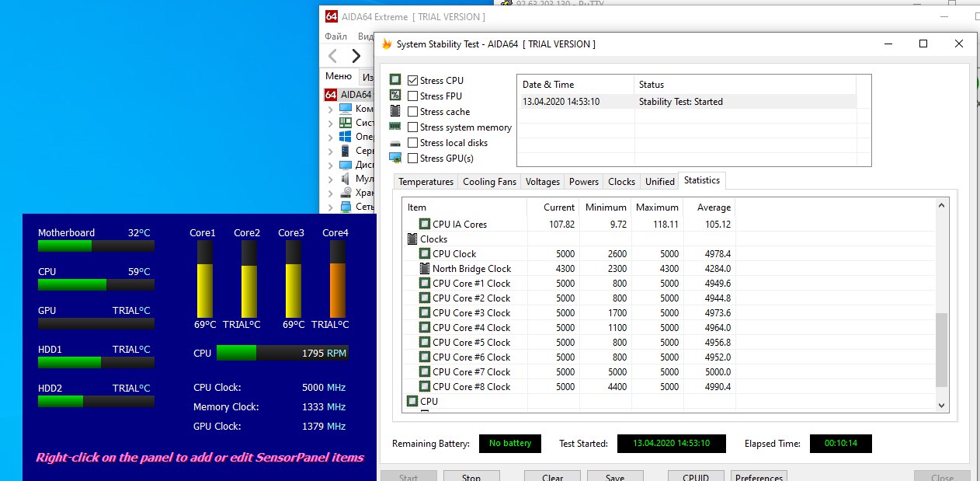Viewport: 980px width, 481px height.
Task: Click the Clocks group icon in the statistics list
Action: click(x=412, y=239)
